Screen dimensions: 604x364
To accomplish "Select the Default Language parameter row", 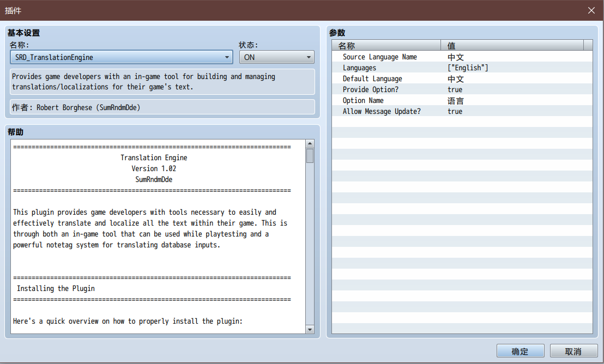I will pos(462,78).
